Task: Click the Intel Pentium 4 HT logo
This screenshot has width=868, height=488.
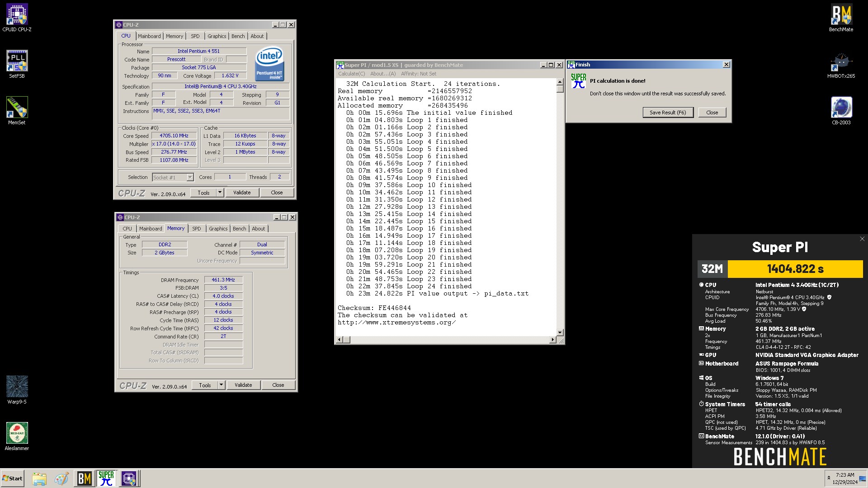Action: [x=269, y=64]
